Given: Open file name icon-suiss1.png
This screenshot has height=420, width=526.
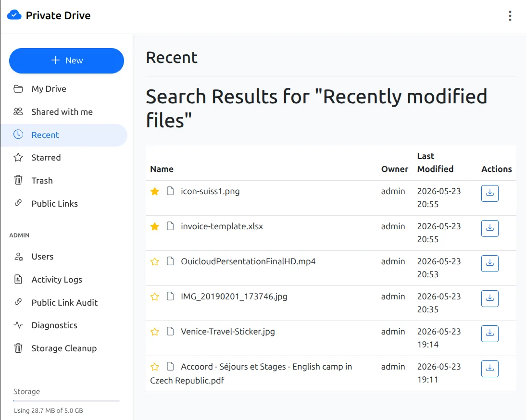Looking at the screenshot, I should 210,191.
